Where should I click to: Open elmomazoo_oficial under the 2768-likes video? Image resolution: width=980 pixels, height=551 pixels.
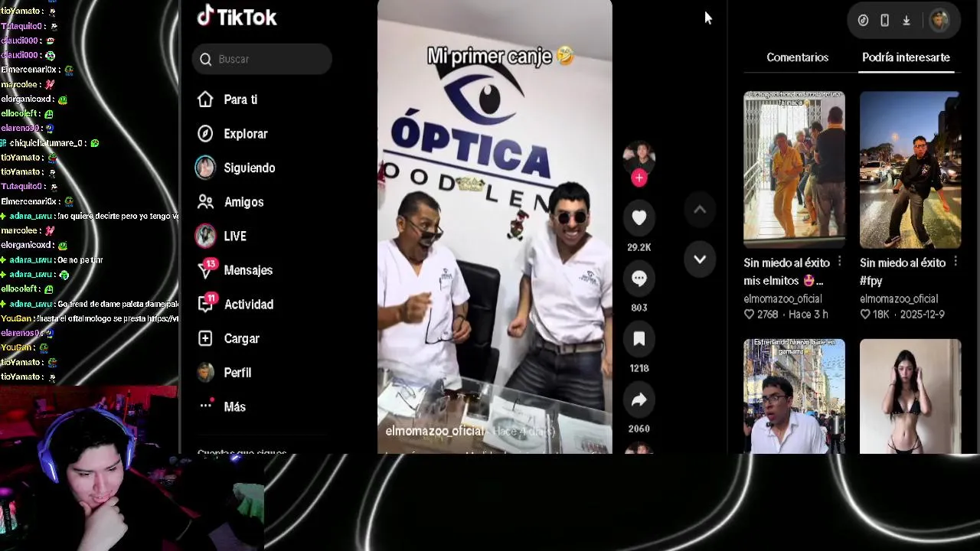click(x=782, y=299)
